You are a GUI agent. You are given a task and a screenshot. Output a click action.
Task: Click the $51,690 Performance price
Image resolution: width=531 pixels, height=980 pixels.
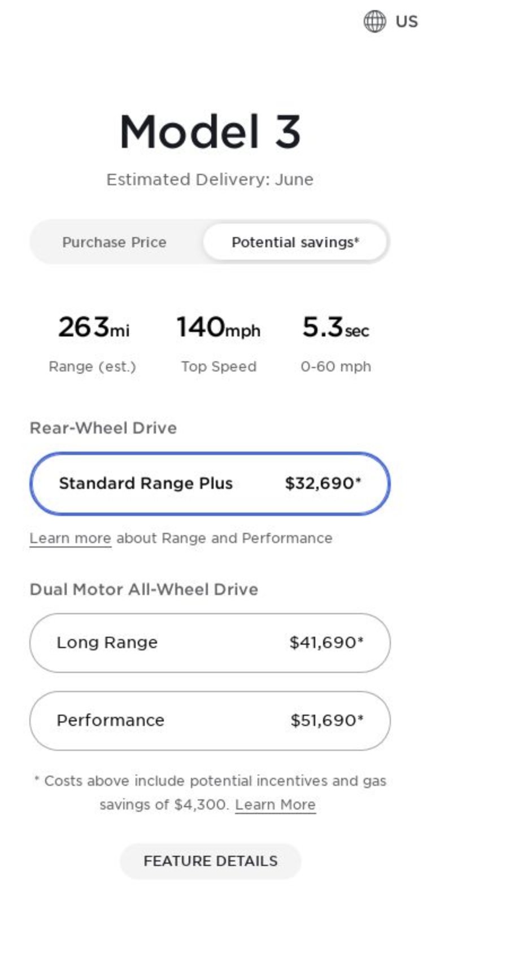327,720
